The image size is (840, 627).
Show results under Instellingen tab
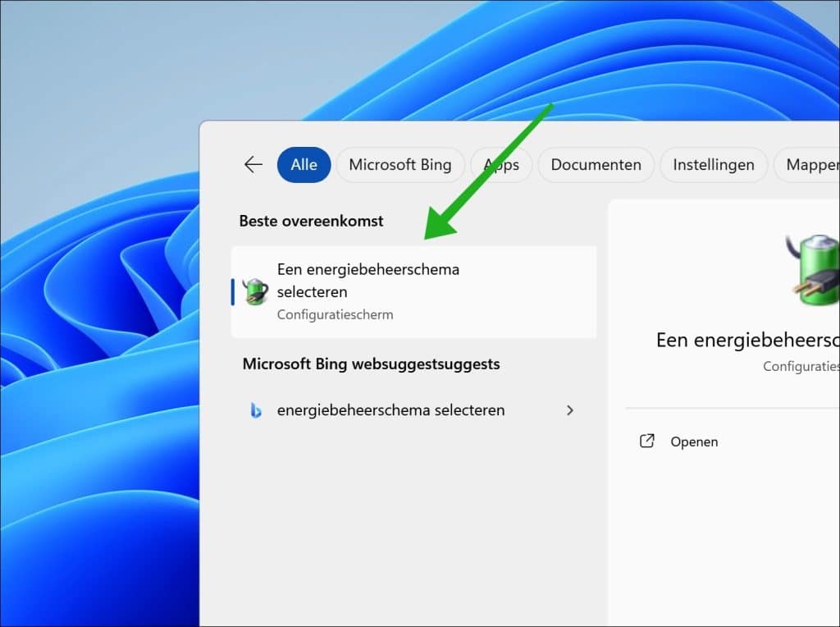coord(713,165)
